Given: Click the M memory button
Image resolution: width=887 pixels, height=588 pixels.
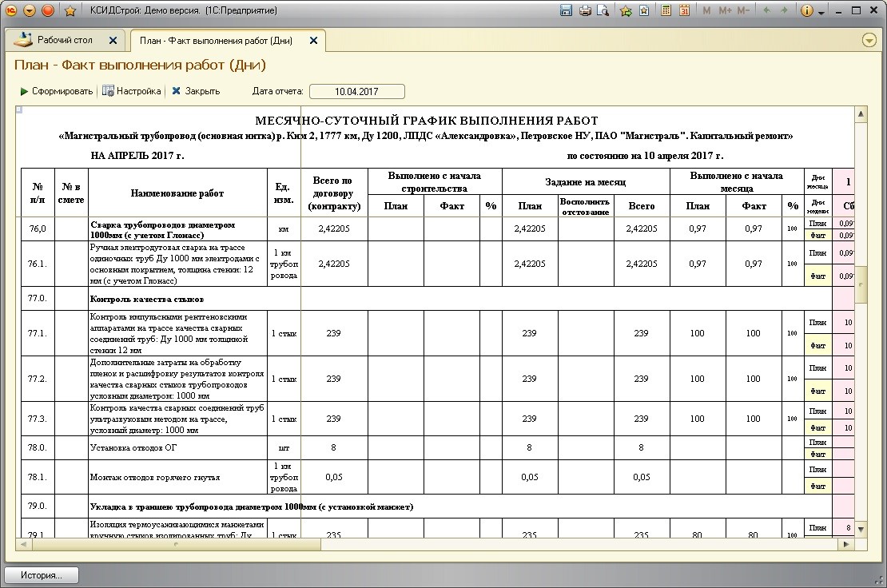Looking at the screenshot, I should point(706,10).
